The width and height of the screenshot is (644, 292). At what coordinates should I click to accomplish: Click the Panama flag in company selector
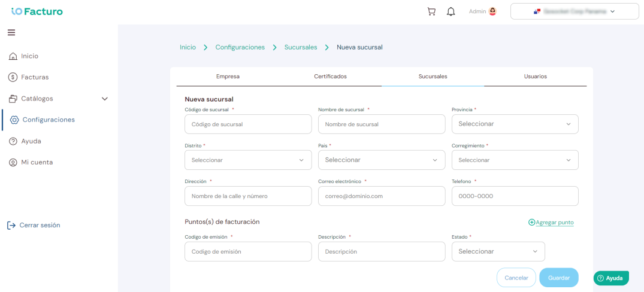(536, 11)
